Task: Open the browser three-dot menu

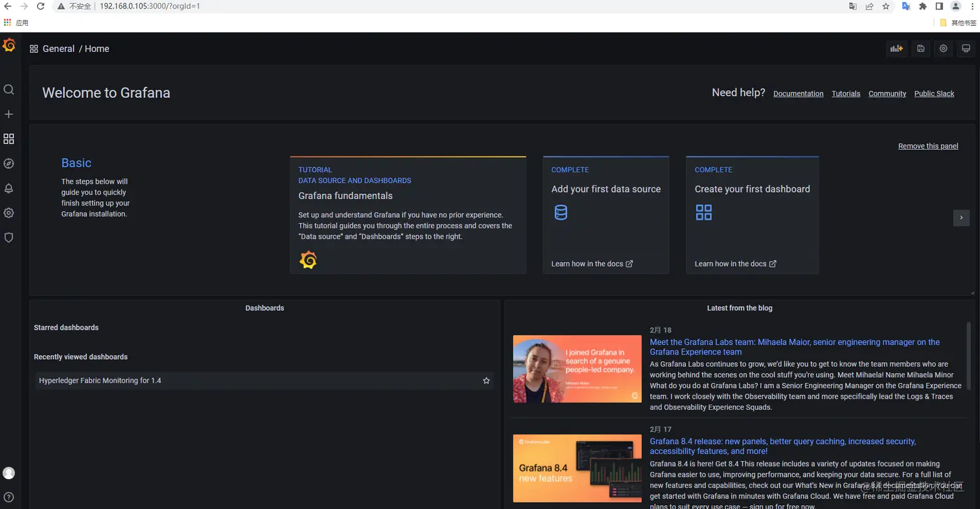Action: (972, 6)
